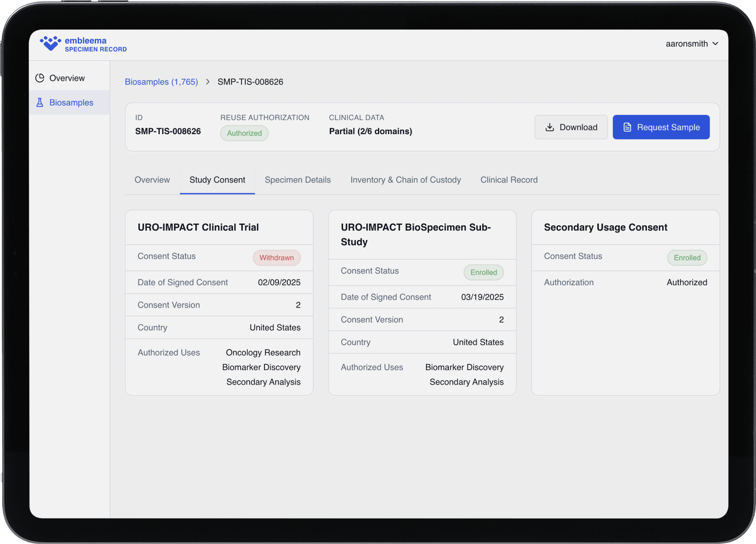Viewport: 756px width, 544px height.
Task: Open the aaronsmith user dropdown chevron
Action: click(x=715, y=44)
